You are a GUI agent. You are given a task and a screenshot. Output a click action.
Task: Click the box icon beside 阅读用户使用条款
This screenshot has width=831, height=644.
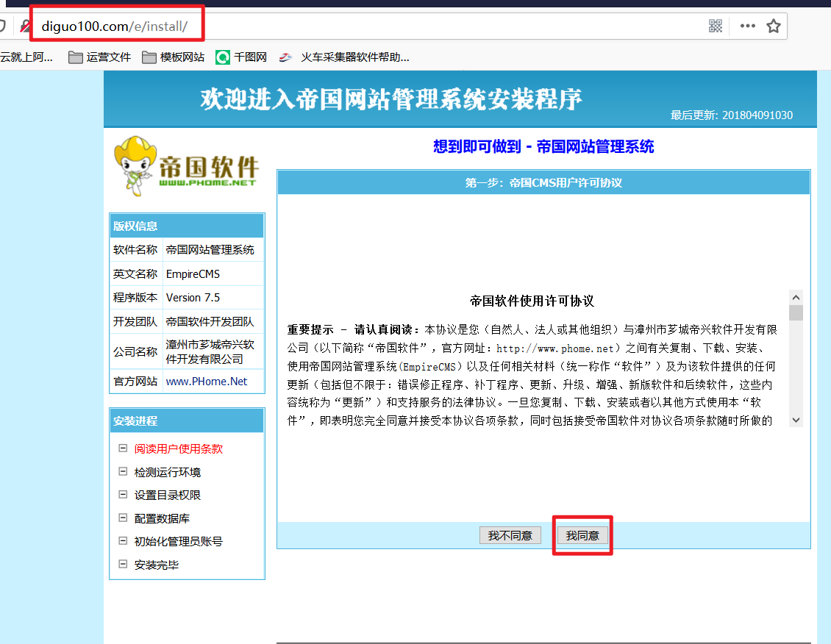pos(123,448)
